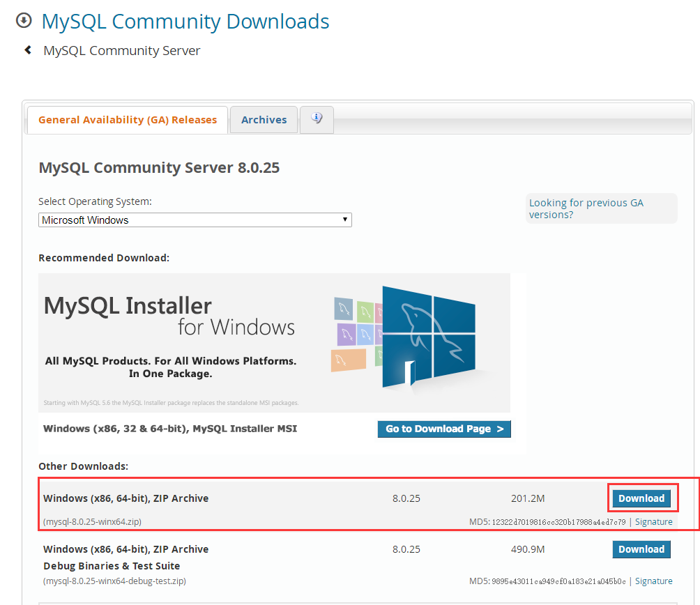The height and width of the screenshot is (605, 700).
Task: Open Signature link for the debug-test archive
Action: coord(653,581)
